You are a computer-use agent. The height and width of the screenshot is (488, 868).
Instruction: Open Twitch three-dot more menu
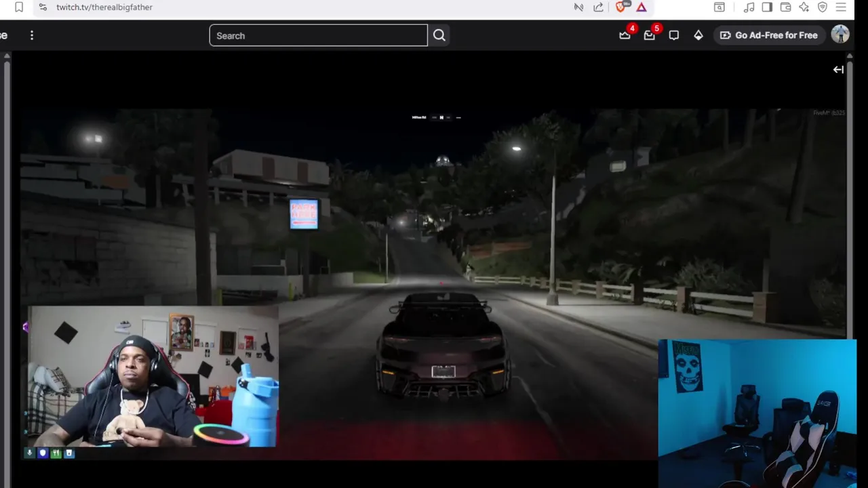[x=32, y=35]
